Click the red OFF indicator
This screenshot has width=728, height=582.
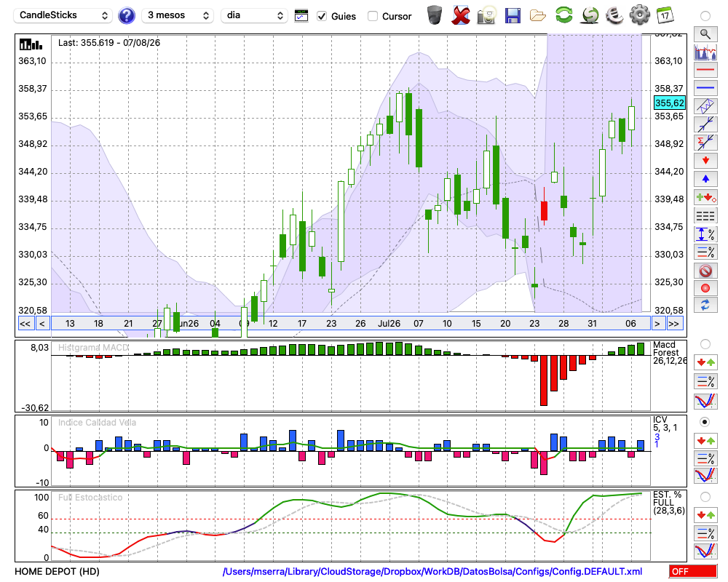point(693,571)
